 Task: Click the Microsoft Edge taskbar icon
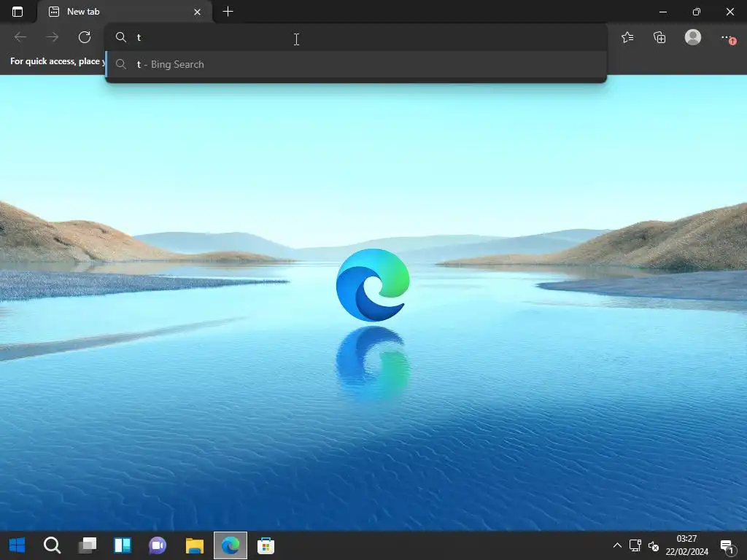[x=230, y=545]
